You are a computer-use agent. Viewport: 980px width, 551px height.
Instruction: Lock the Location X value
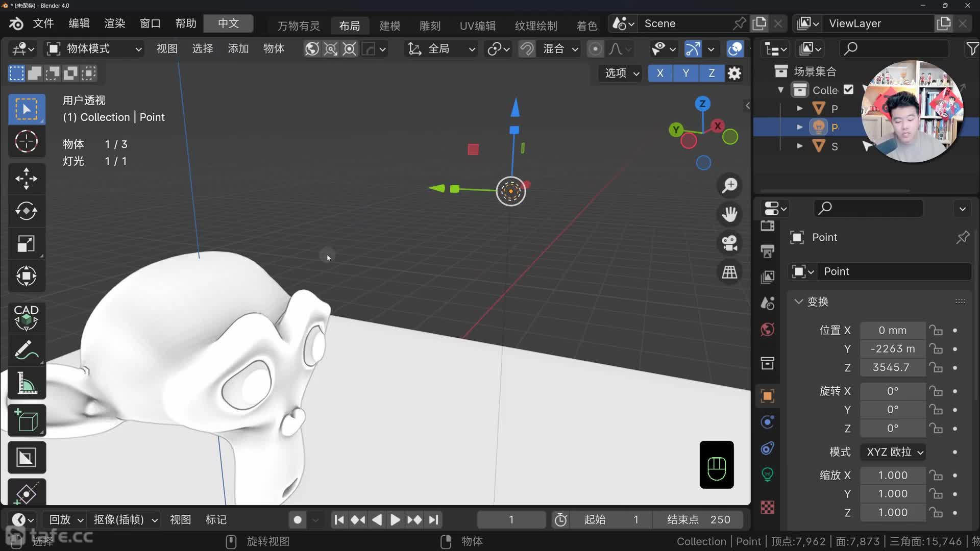click(936, 331)
